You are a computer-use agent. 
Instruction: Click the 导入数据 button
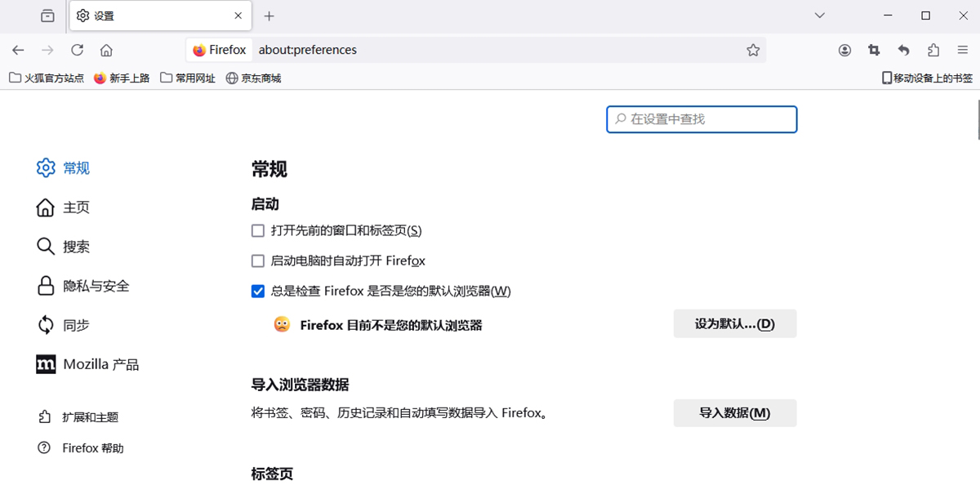(735, 413)
